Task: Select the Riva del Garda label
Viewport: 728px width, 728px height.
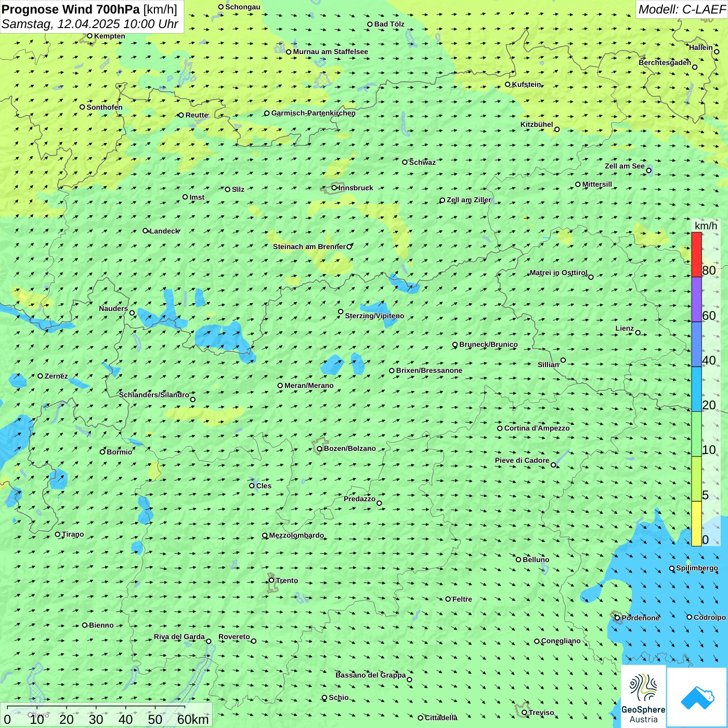Action: [x=179, y=636]
